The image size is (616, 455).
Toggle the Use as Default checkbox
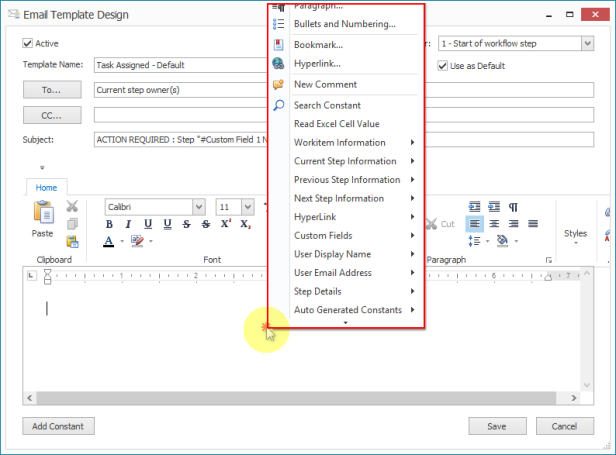click(442, 66)
